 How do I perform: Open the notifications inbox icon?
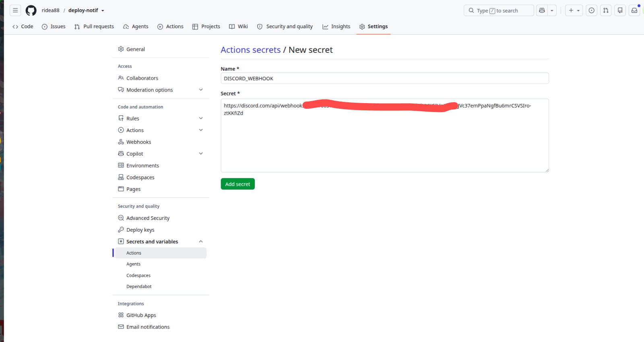[634, 10]
